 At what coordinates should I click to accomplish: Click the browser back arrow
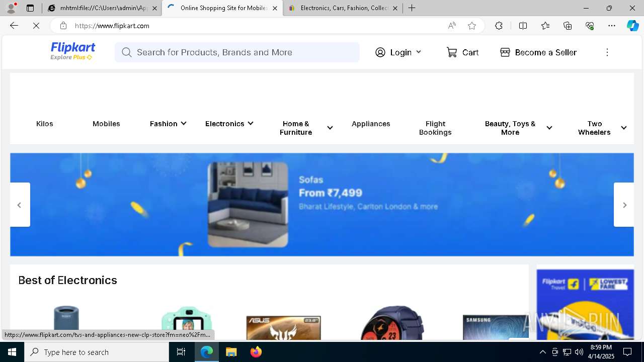14,26
